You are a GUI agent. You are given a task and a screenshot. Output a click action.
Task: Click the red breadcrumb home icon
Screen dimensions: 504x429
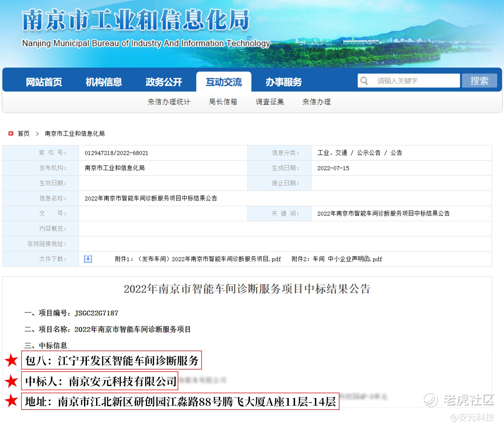pyautogui.click(x=11, y=133)
